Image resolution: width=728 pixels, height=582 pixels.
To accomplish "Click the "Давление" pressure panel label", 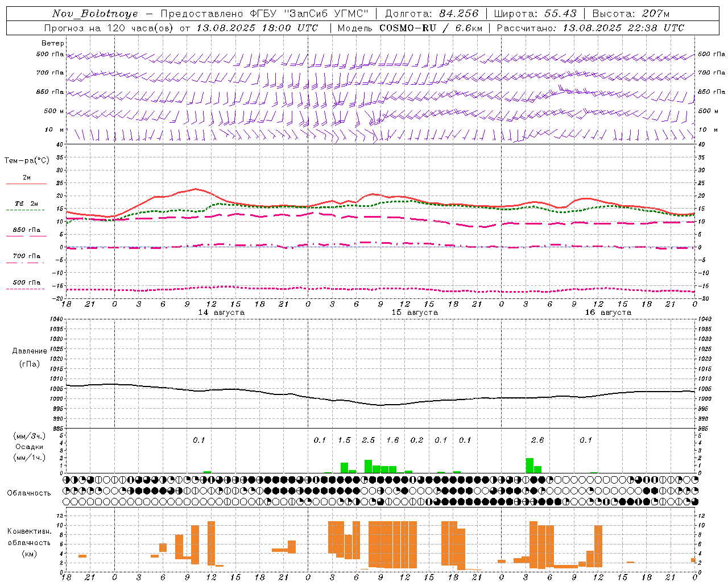I will pyautogui.click(x=30, y=351).
